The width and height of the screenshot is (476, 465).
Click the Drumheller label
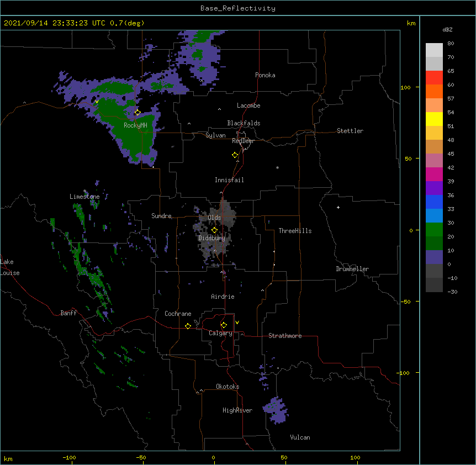[352, 269]
